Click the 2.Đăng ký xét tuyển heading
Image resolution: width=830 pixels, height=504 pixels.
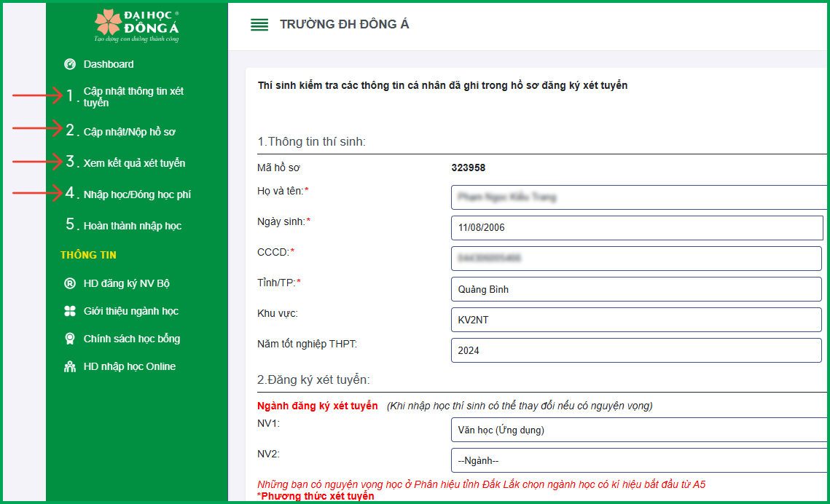point(313,379)
